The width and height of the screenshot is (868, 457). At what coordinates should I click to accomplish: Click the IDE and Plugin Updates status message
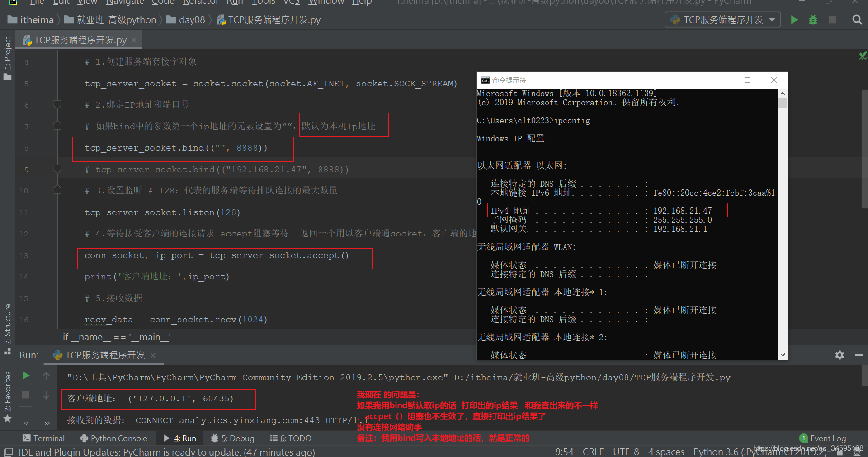[x=167, y=452]
